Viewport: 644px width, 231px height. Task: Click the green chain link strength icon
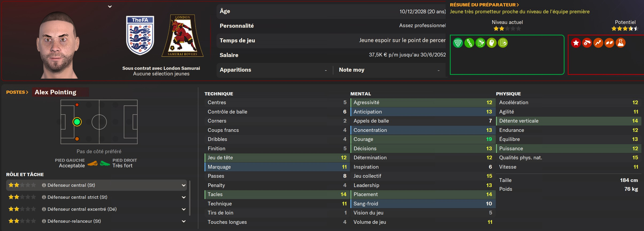[x=469, y=43]
